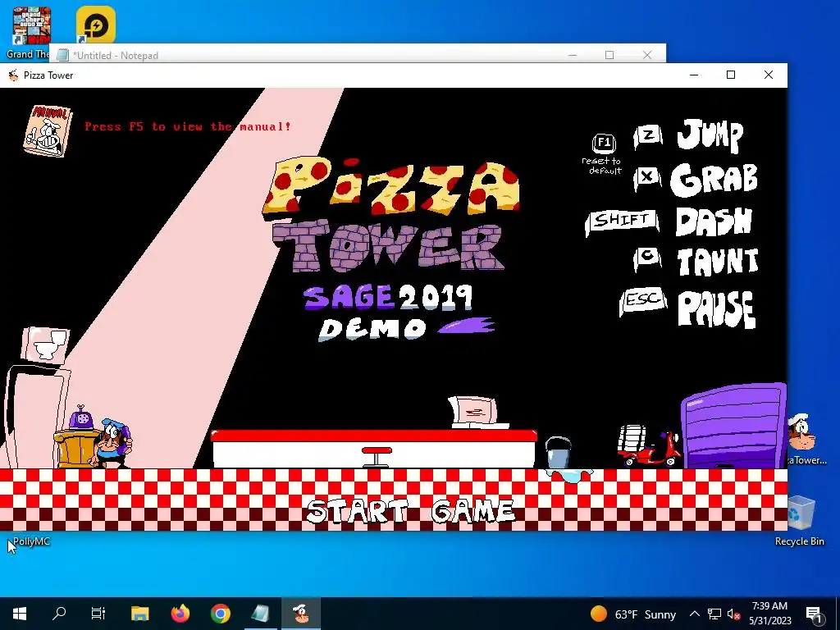Screen dimensions: 840x630
Task: Maximize the Notepad window
Action: [609, 55]
